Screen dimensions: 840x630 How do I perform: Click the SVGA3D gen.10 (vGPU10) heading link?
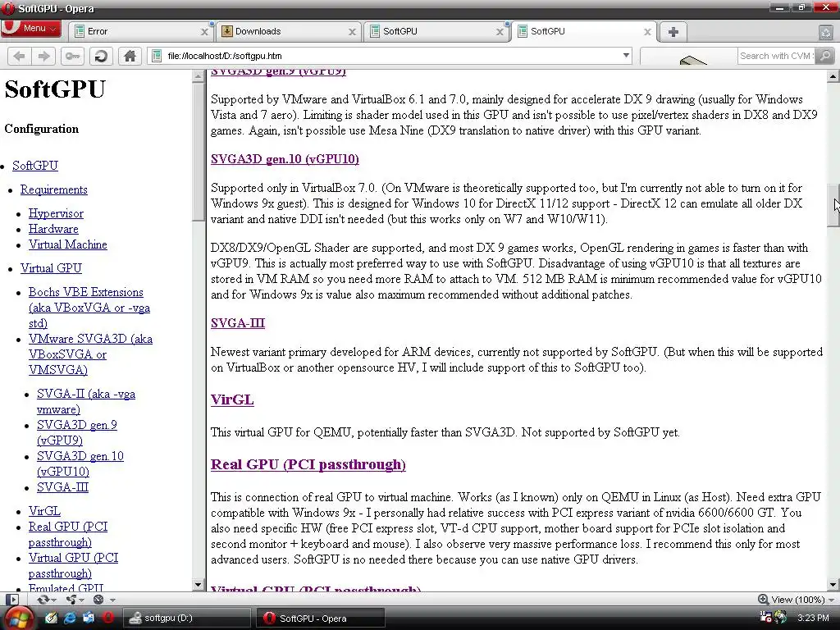[x=285, y=158]
